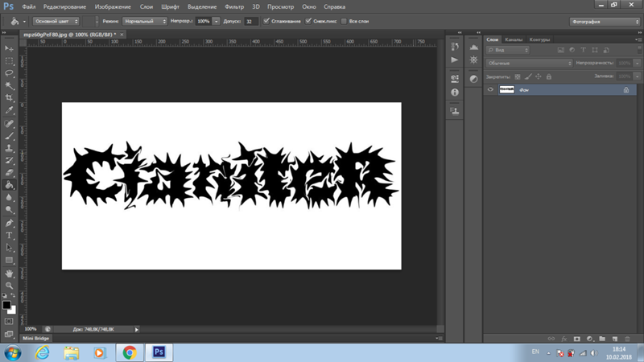Select the Rectangle shape tool

click(9, 260)
